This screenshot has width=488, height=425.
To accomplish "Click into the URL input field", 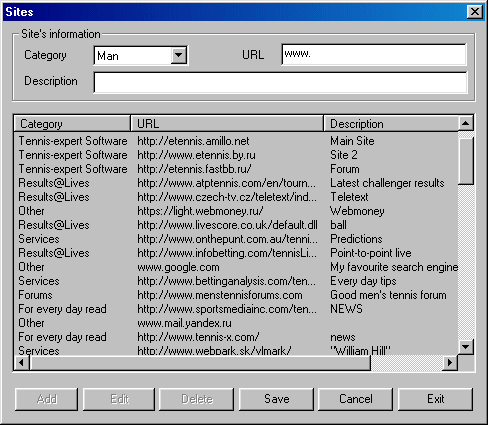I will [x=374, y=54].
